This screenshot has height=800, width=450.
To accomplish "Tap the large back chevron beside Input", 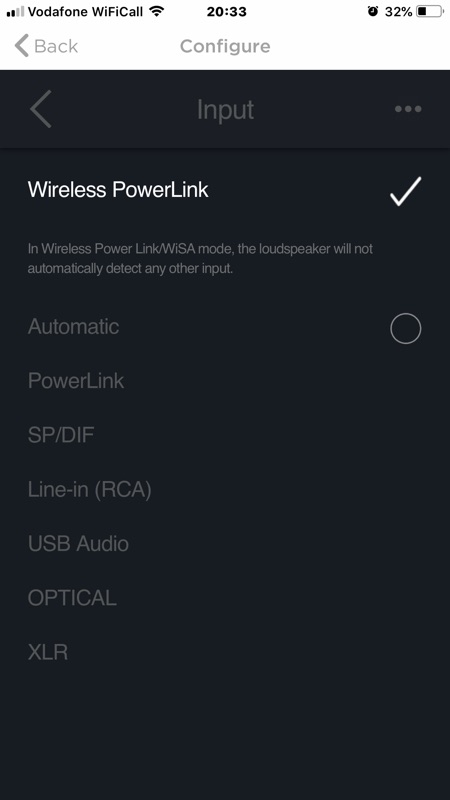I will 41,109.
